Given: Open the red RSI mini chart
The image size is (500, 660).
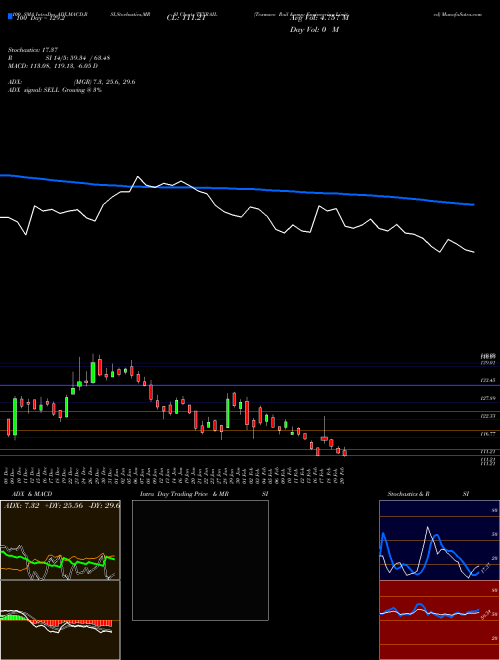Looking at the screenshot, I should point(439,620).
